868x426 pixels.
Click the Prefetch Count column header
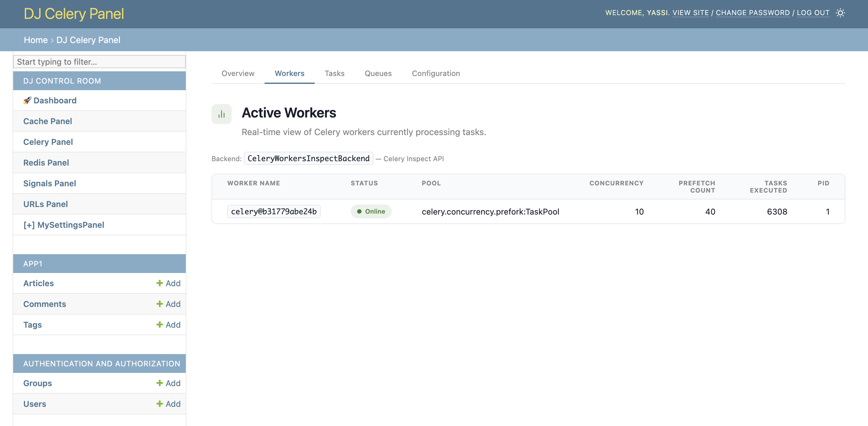pos(696,187)
